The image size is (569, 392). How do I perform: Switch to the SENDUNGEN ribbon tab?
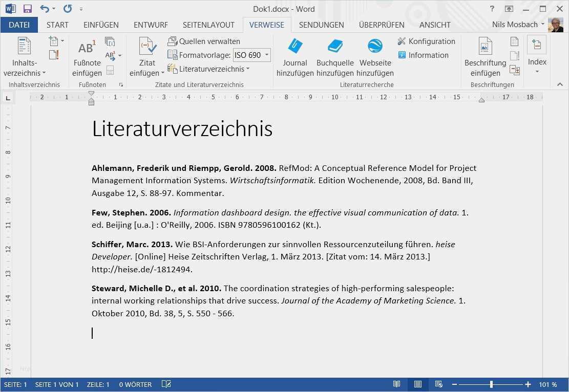tap(321, 25)
